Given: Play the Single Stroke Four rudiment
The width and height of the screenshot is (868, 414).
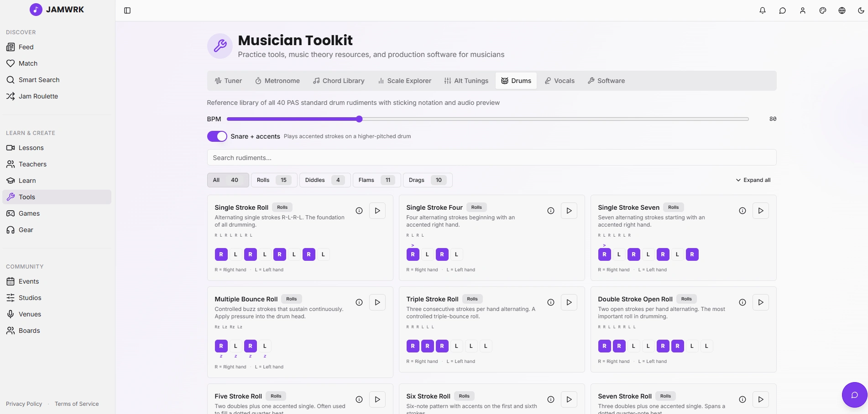Looking at the screenshot, I should pos(569,211).
